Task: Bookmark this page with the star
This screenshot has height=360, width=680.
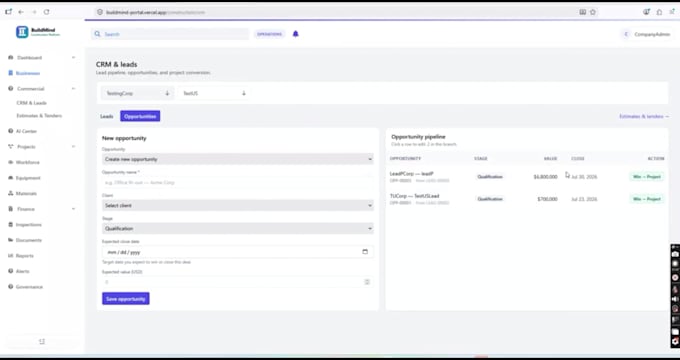Action: 593,12
